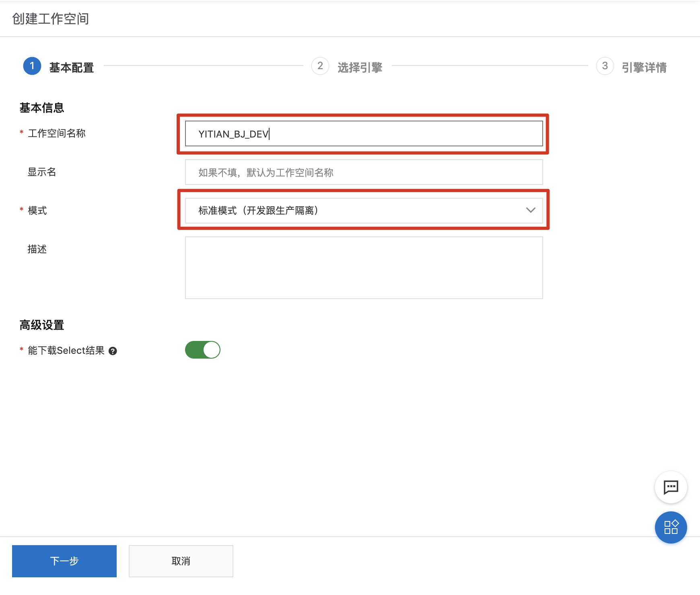The height and width of the screenshot is (595, 700).
Task: Click the help icon beside 能下载Select结果
Action: (x=113, y=351)
